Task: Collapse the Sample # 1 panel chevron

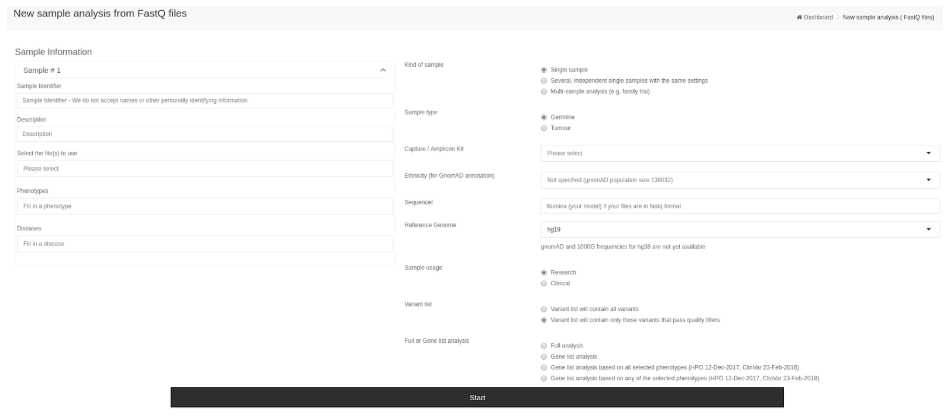Action: pos(383,70)
